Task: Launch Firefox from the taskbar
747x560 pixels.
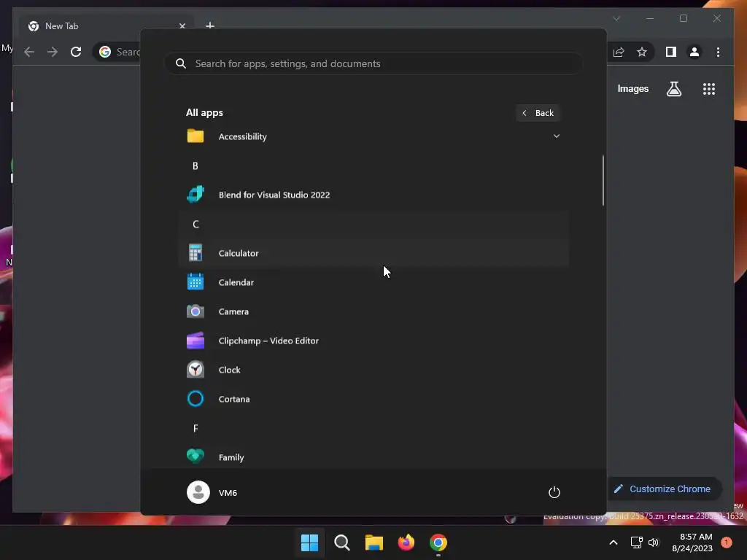Action: [406, 542]
